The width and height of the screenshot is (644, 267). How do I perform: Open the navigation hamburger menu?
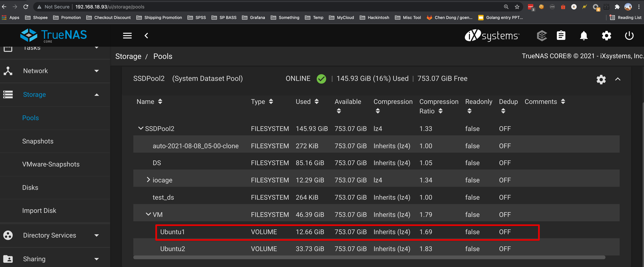point(127,36)
